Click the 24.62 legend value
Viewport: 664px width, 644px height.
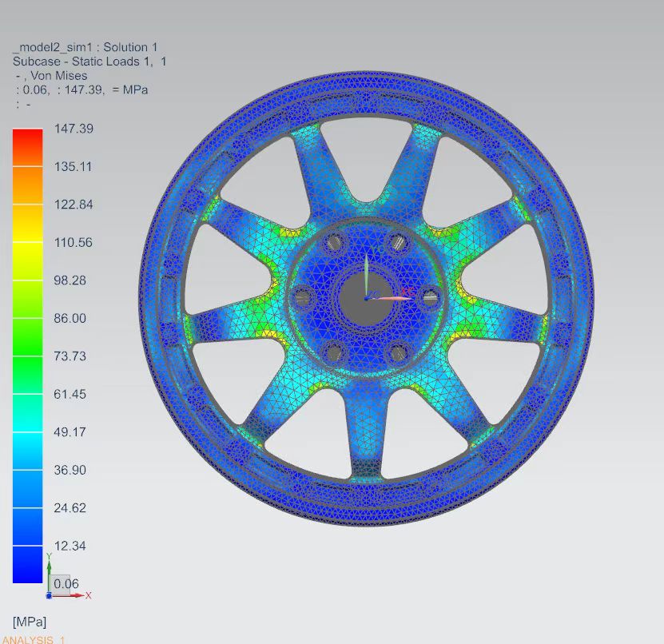(x=70, y=507)
